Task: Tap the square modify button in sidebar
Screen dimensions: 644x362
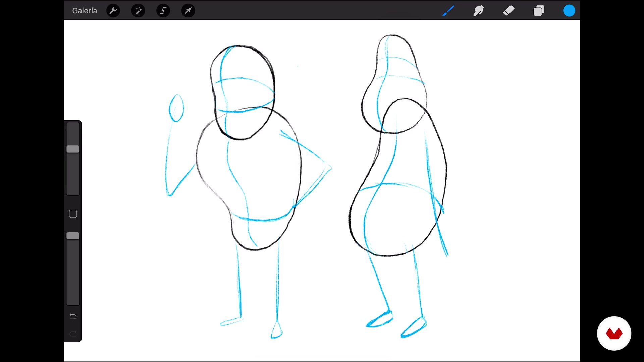Action: (x=73, y=214)
